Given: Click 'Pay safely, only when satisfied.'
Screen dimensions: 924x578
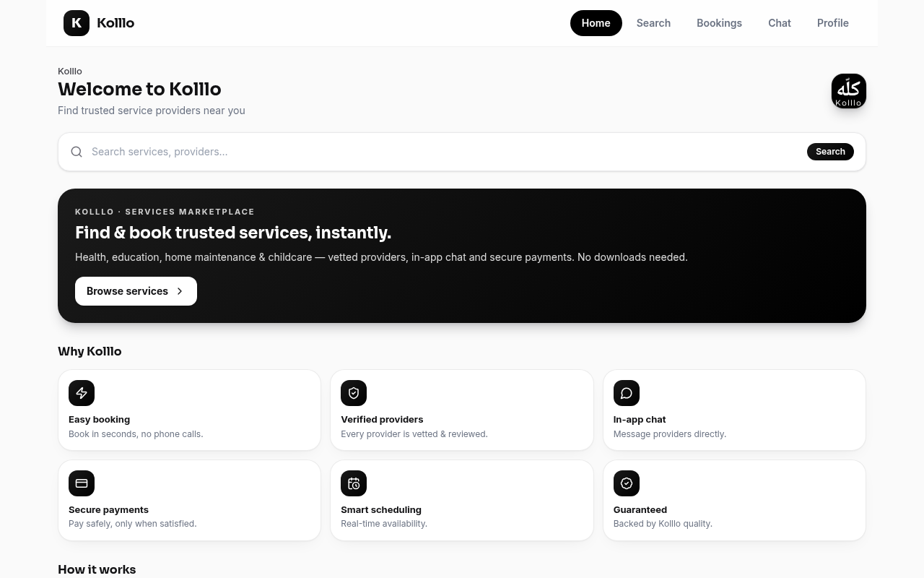Looking at the screenshot, I should [x=132, y=524].
